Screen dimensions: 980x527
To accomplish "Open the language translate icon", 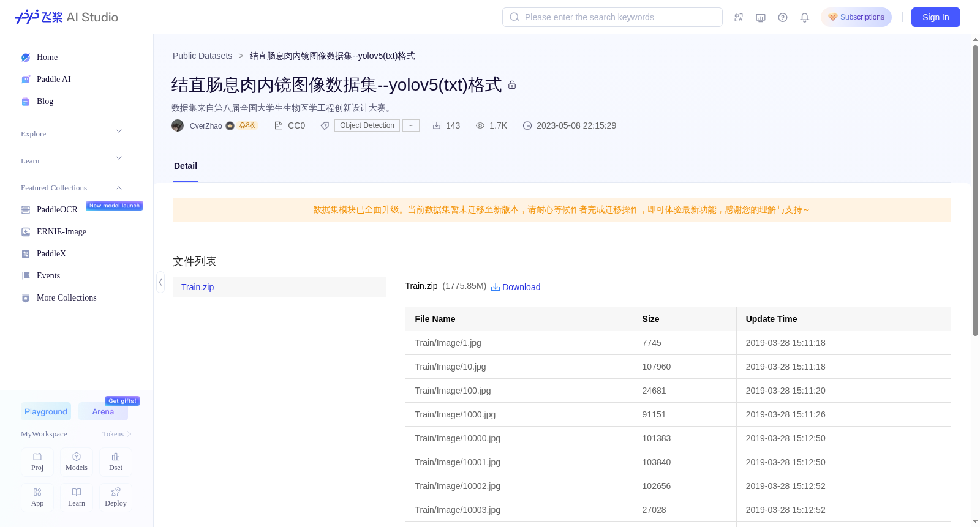I will [739, 17].
